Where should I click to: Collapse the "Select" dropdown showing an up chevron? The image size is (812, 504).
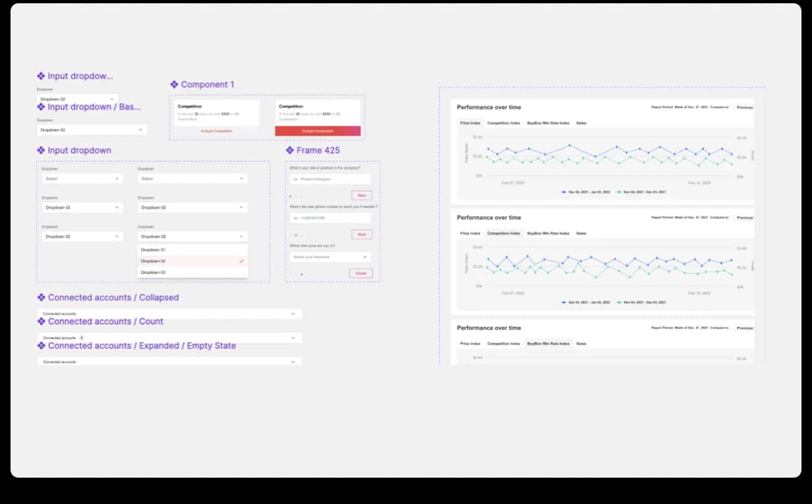pyautogui.click(x=192, y=179)
